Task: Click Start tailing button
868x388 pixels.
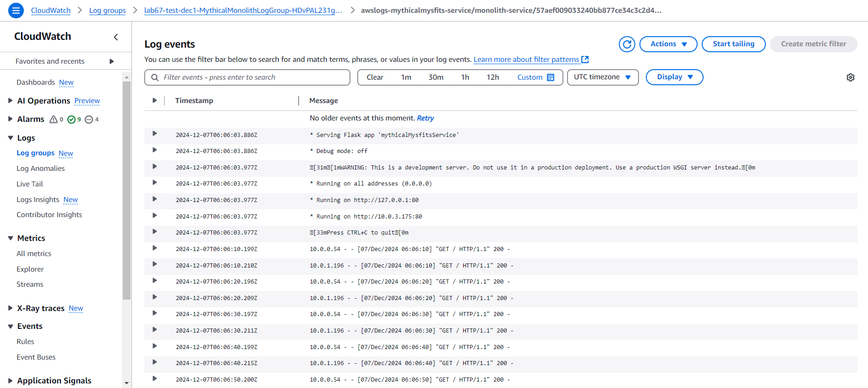Action: (x=733, y=44)
